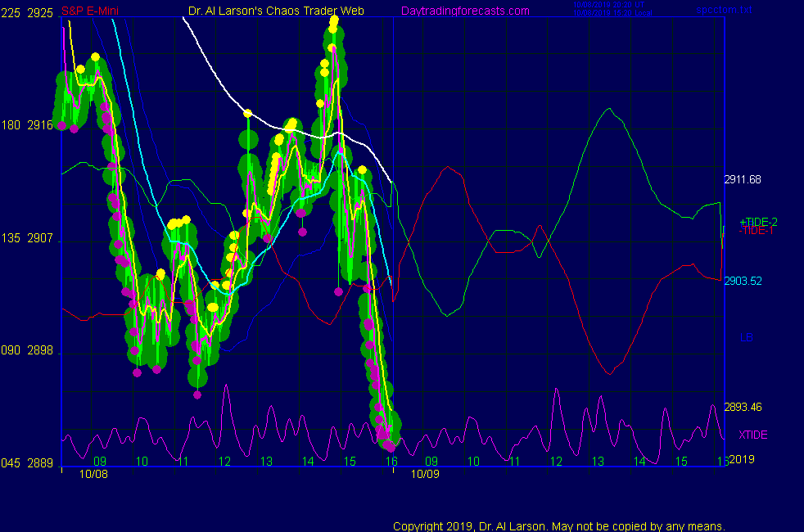804x532 pixels.
Task: Click the cyan 2903.52 price value
Action: (x=743, y=281)
